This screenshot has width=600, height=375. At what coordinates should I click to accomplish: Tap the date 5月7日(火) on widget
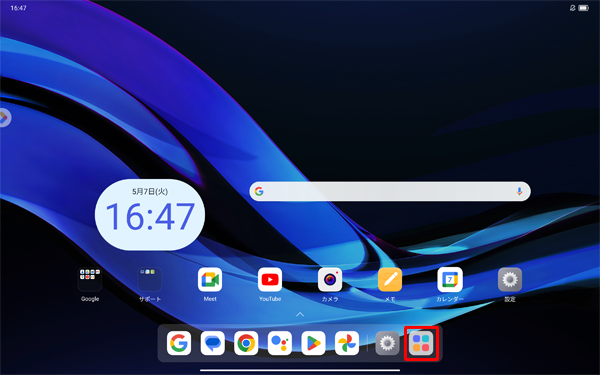pos(150,191)
